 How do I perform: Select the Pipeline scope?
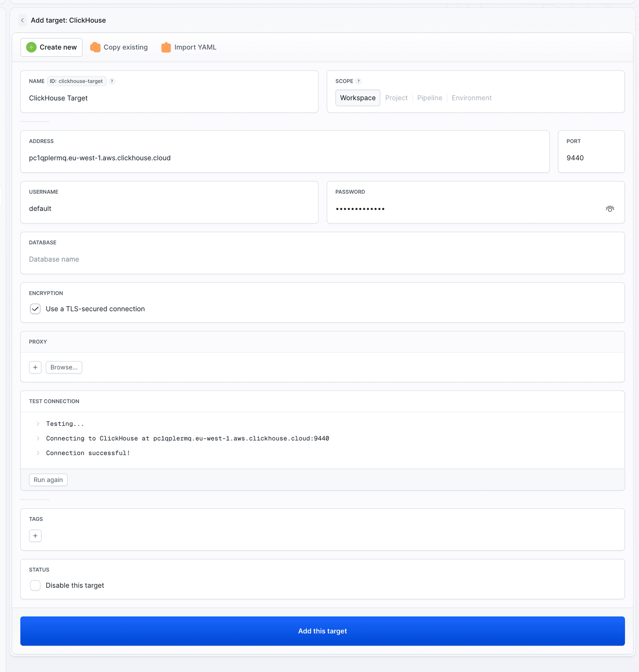(430, 98)
